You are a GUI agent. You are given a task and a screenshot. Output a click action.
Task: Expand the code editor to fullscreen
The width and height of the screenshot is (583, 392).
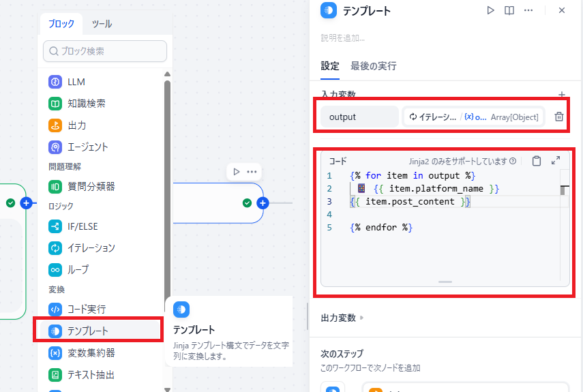point(556,161)
